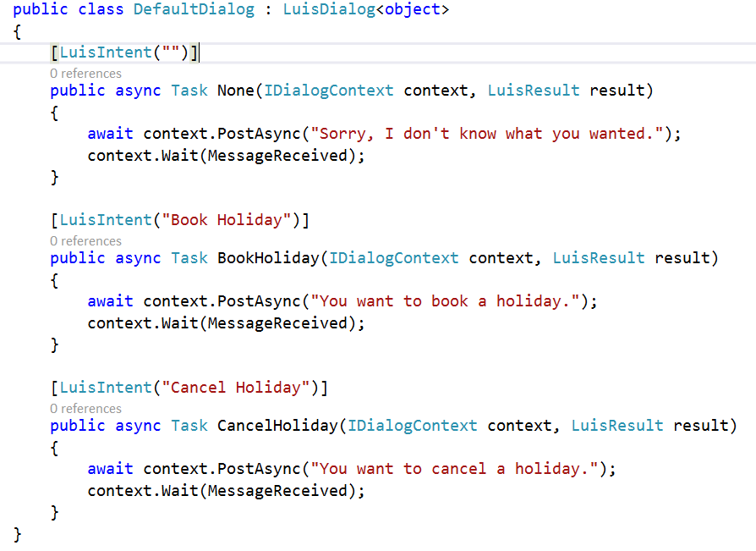This screenshot has height=551, width=756.
Task: Click "Sorry, I don't know what you wanted." string
Action: pyautogui.click(x=487, y=134)
